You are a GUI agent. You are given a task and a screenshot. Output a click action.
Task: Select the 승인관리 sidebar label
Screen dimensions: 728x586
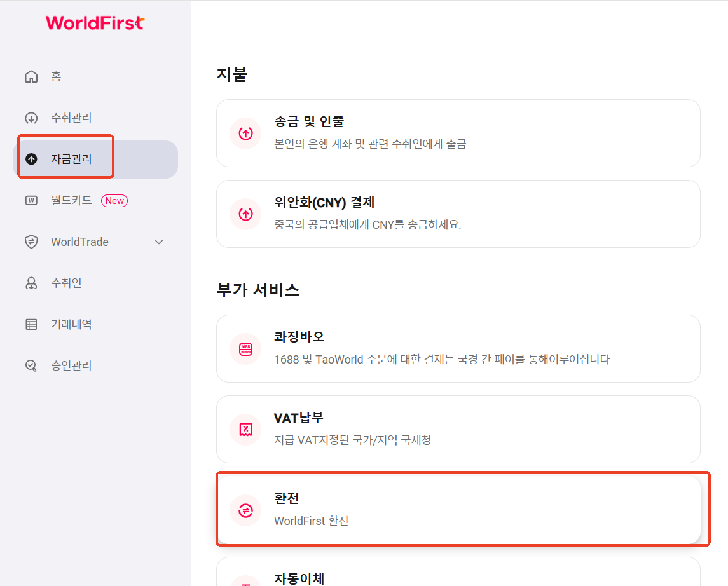pyautogui.click(x=71, y=365)
